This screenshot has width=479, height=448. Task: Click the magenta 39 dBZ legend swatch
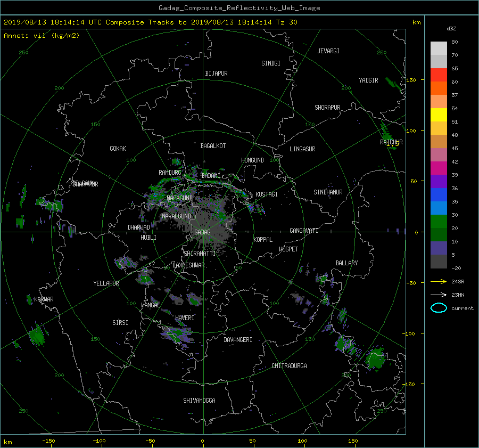coord(439,168)
